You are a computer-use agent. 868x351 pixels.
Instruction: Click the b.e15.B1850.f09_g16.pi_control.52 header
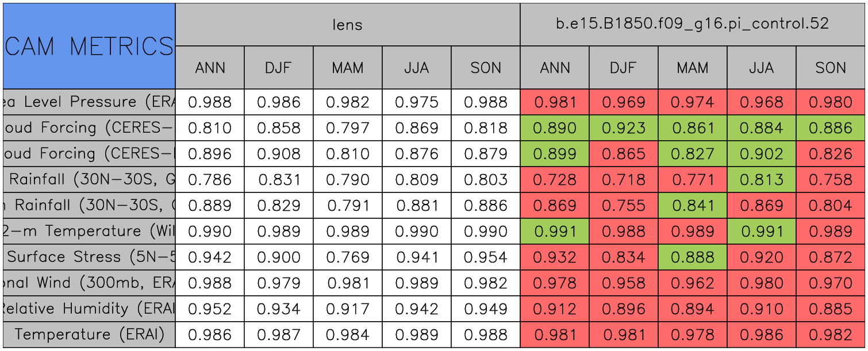click(x=692, y=24)
